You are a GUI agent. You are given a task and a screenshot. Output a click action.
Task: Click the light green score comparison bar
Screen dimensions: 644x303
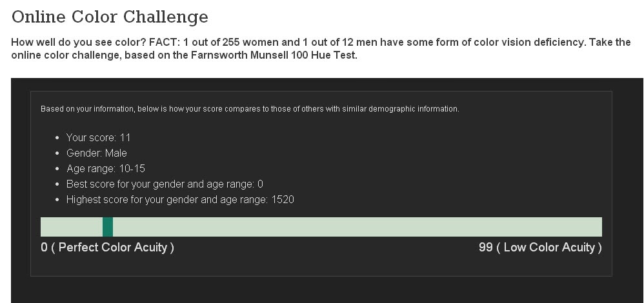pyautogui.click(x=355, y=227)
